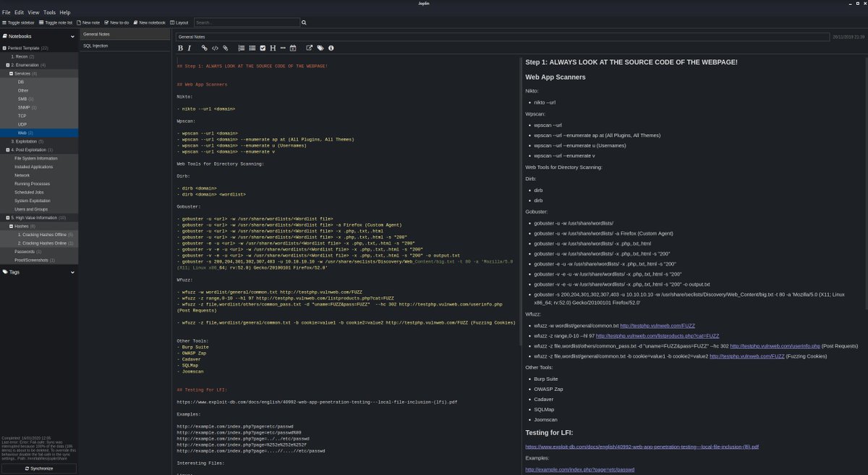
Task: Open exploit-db LFI pdf link in preview
Action: point(642,447)
